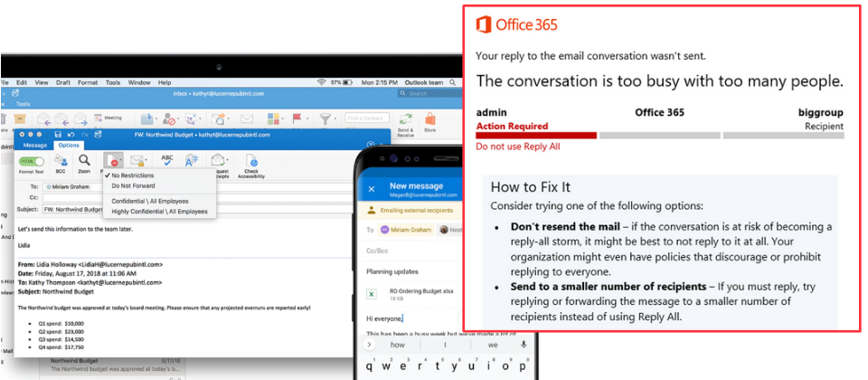Click the Print icon in compose title bar

99,134
